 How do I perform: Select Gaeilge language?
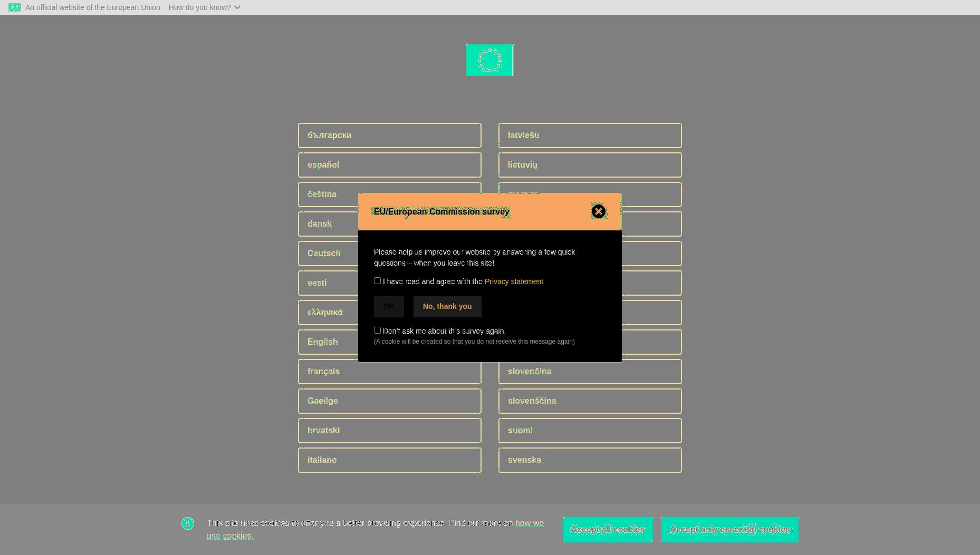(x=390, y=401)
